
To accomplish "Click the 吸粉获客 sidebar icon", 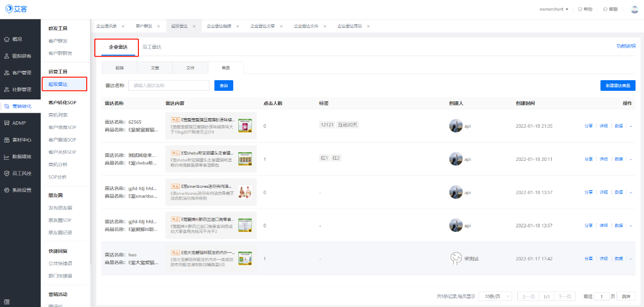I will click(7, 56).
